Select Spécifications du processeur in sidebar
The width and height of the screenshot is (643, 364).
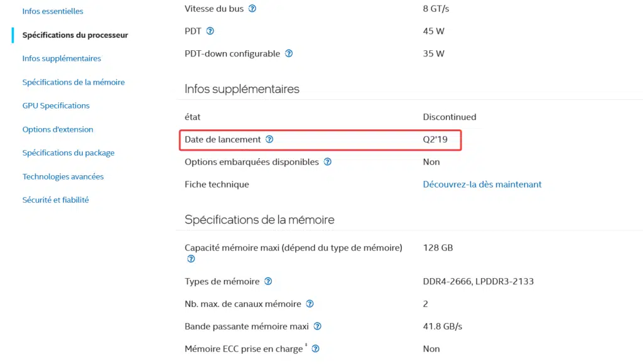click(75, 35)
